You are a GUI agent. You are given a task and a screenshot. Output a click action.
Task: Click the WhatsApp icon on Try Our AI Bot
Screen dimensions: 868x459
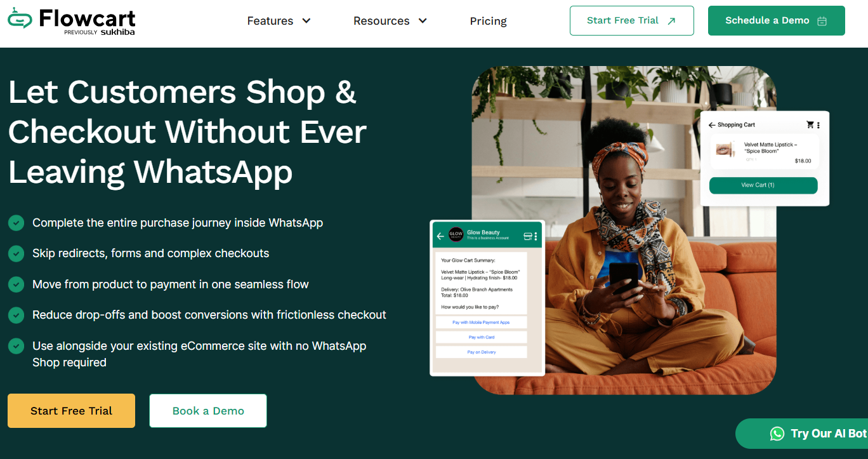(777, 434)
